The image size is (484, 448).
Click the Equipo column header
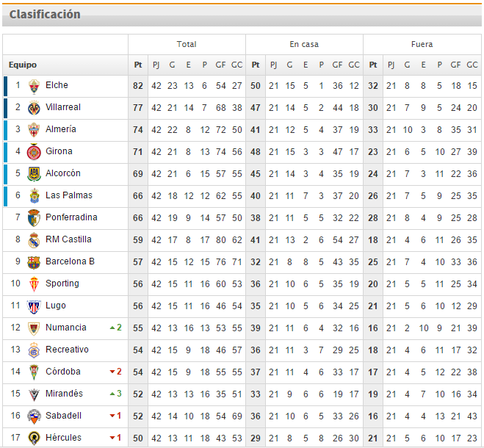23,65
